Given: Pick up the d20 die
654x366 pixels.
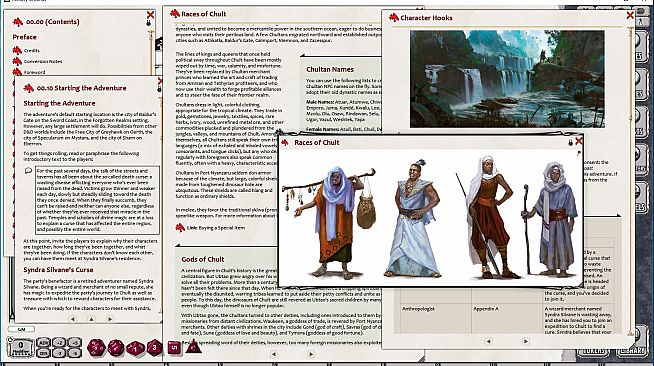Looking at the screenshot, I should pyautogui.click(x=96, y=347).
